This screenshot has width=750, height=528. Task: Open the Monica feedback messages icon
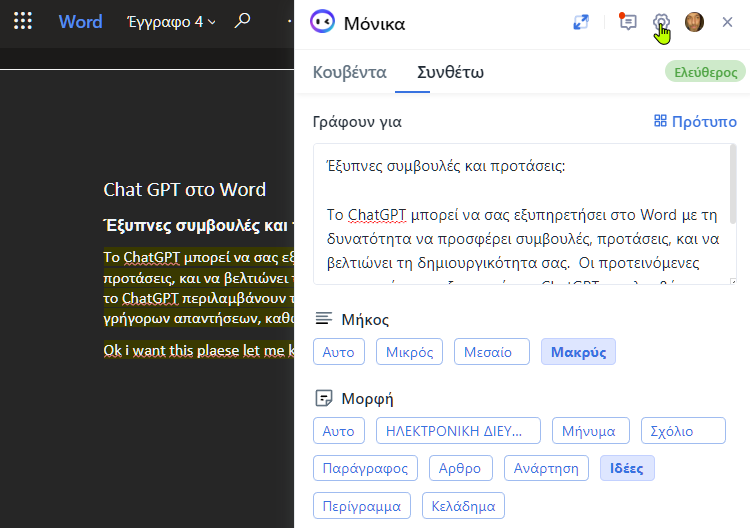point(628,22)
